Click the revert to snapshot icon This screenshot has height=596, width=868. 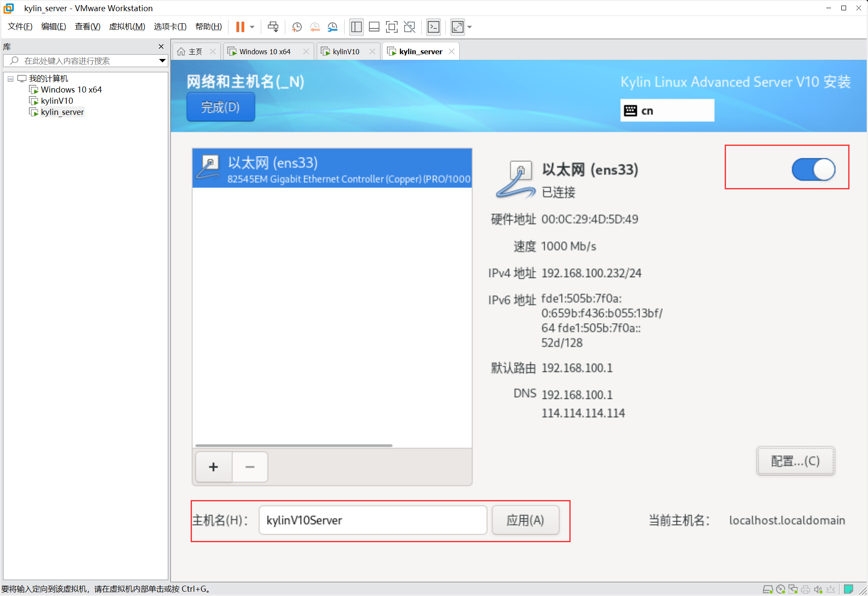[x=315, y=27]
